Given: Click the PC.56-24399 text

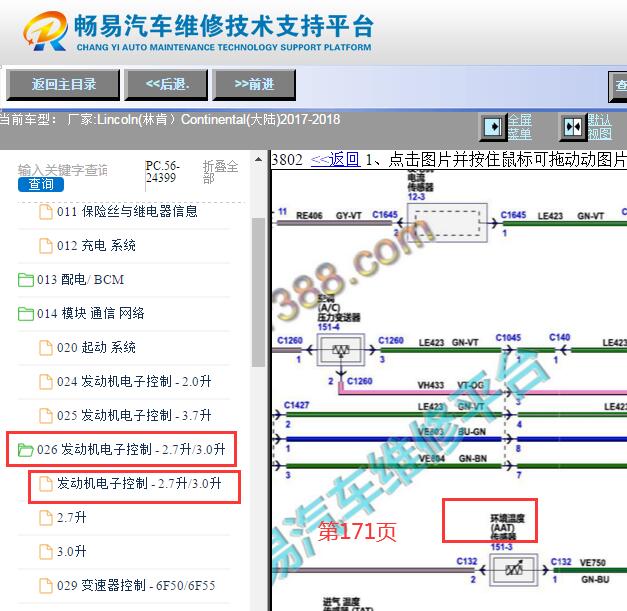Looking at the screenshot, I should point(162,172).
